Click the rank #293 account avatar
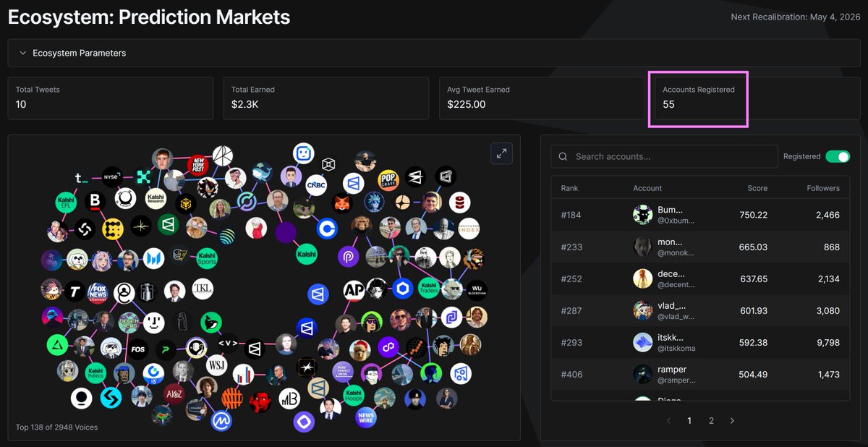Image resolution: width=868 pixels, height=447 pixels. pyautogui.click(x=642, y=342)
